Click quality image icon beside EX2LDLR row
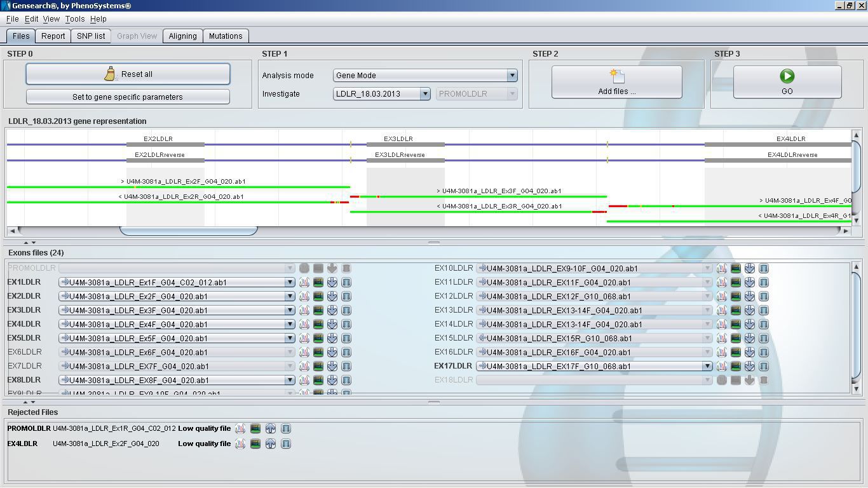This screenshot has height=488, width=868. click(x=318, y=296)
